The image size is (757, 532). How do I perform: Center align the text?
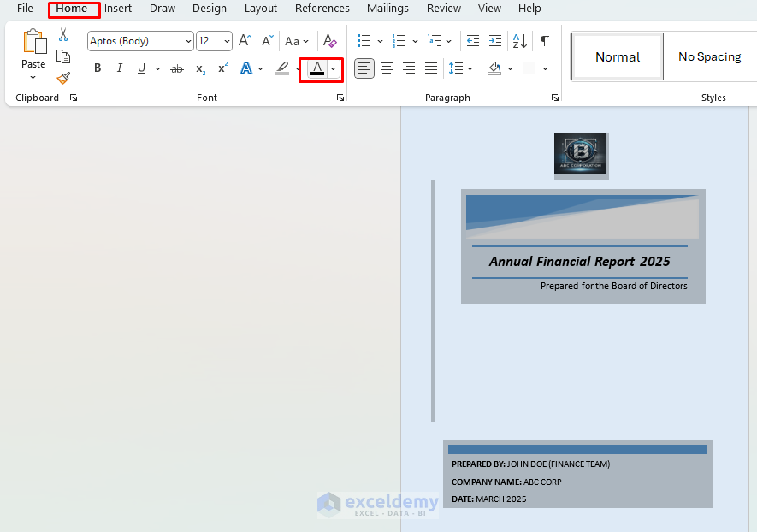(387, 68)
